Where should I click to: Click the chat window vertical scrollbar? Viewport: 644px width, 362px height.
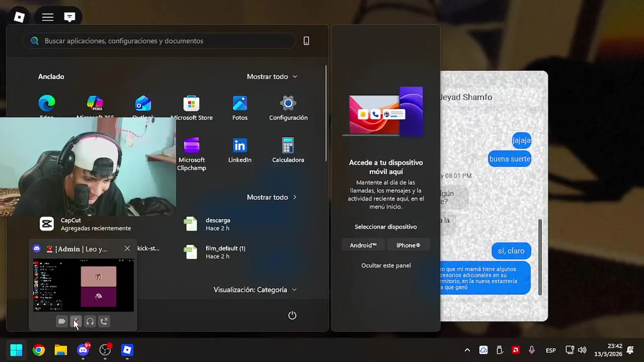[x=540, y=256]
